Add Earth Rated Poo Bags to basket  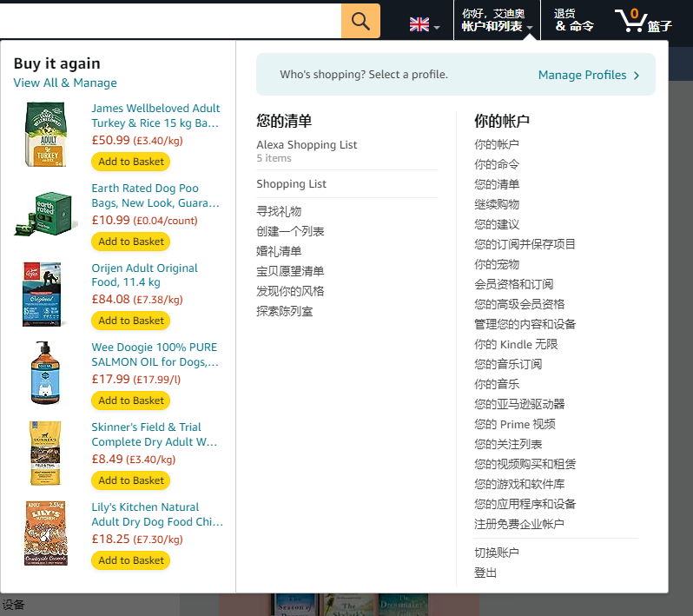131,242
